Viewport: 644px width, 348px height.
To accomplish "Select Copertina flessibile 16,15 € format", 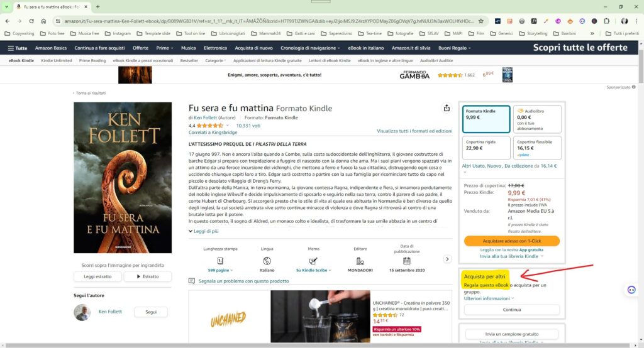I will pyautogui.click(x=537, y=148).
